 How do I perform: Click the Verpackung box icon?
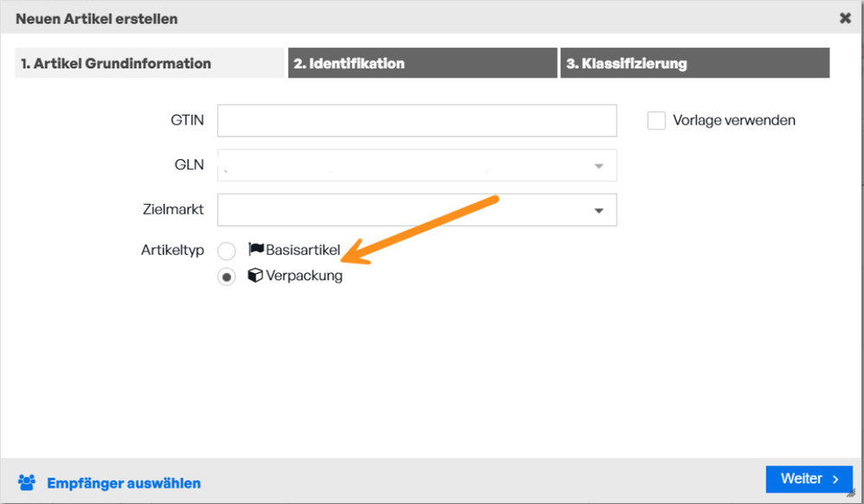click(255, 275)
